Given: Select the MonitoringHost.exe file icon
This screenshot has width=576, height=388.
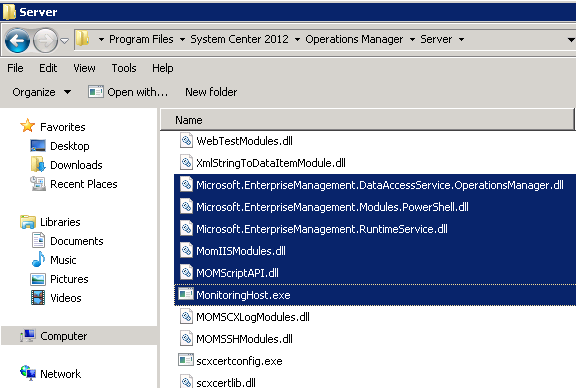Looking at the screenshot, I should coord(186,294).
